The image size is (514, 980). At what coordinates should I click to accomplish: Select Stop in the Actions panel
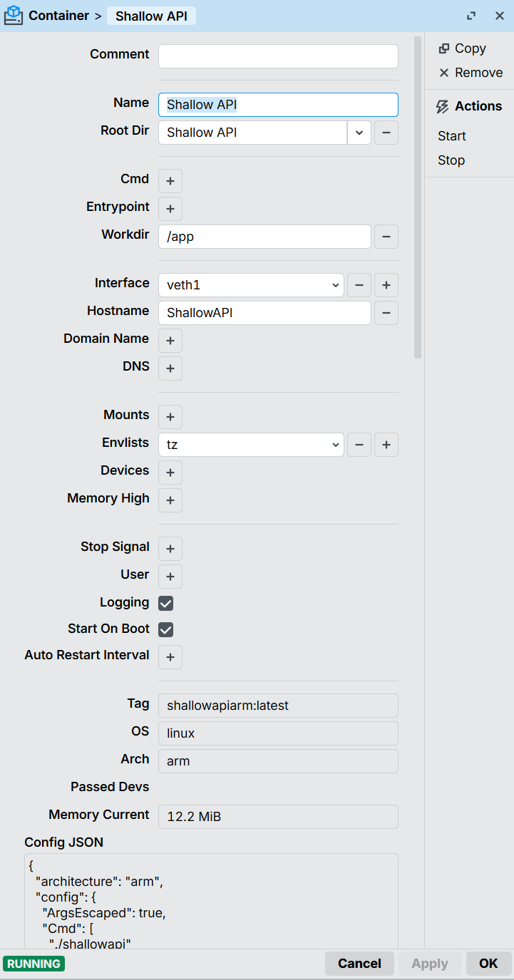pos(451,160)
